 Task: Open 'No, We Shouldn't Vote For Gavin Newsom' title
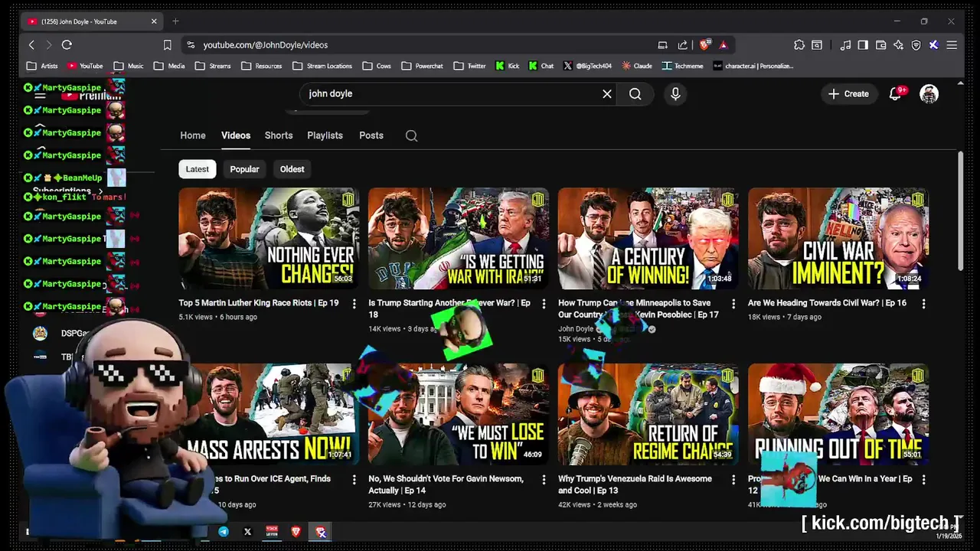click(446, 484)
